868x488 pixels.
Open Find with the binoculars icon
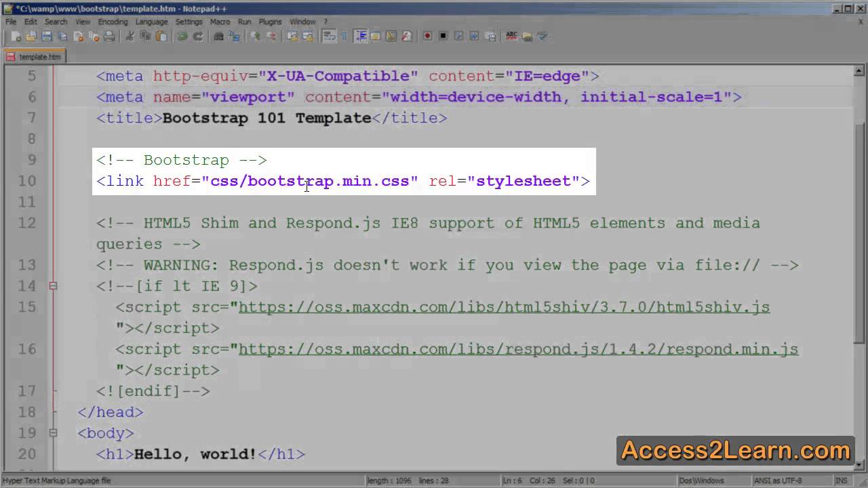pyautogui.click(x=218, y=36)
